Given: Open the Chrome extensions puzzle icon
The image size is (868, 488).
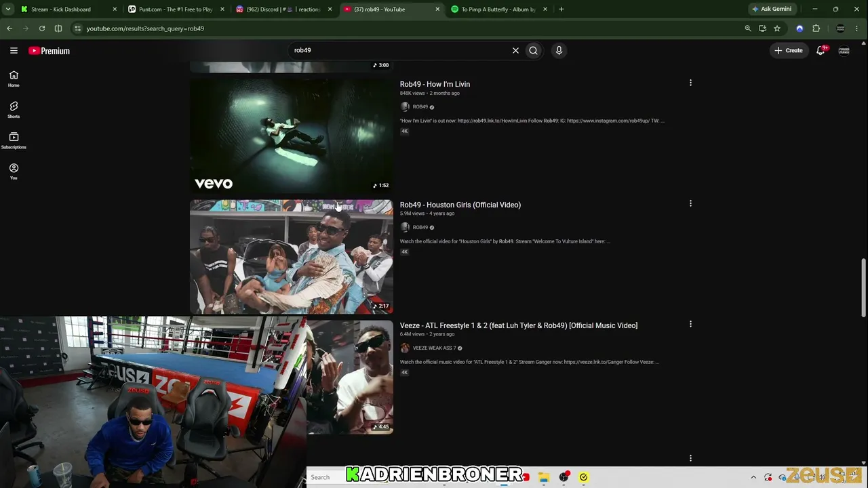Looking at the screenshot, I should tap(816, 28).
